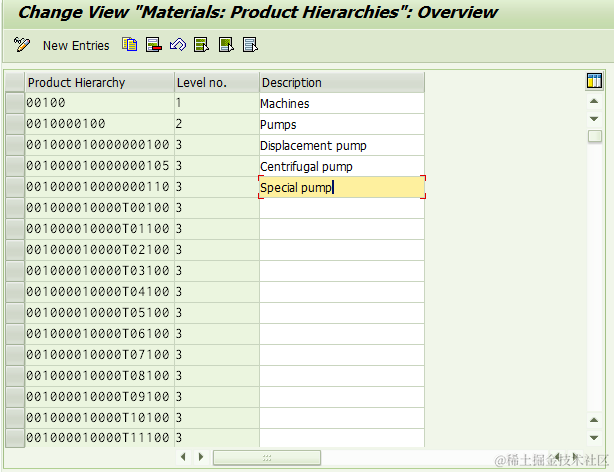Click the vertical scrollbar thumb
Screen dimensions: 614x472
pyautogui.click(x=595, y=136)
